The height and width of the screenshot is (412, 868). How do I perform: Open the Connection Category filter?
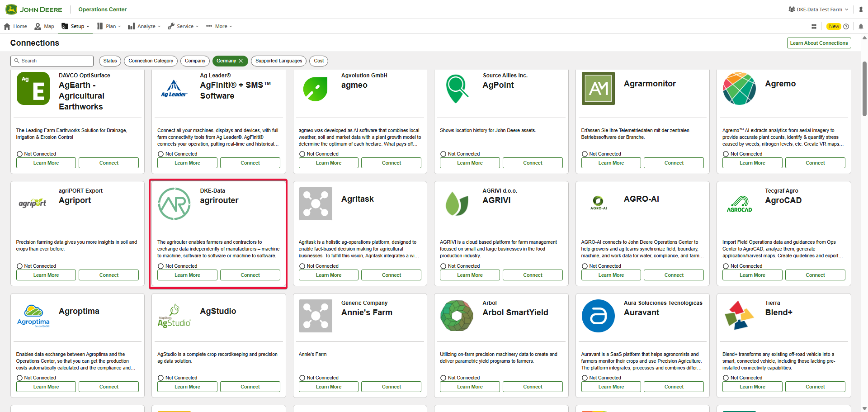pyautogui.click(x=151, y=61)
